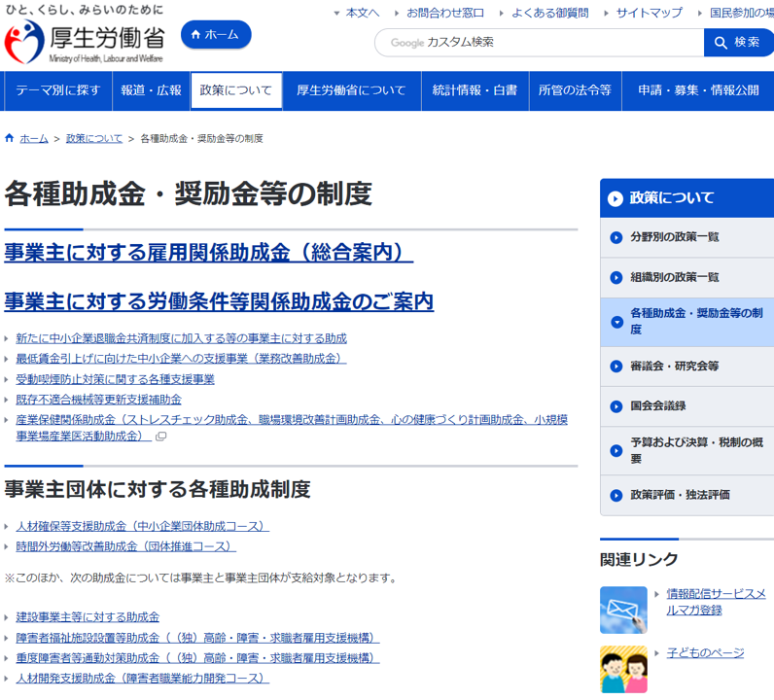The height and width of the screenshot is (700, 774).
Task: Click the envelope mail magazine thumbnail
Action: (x=623, y=610)
